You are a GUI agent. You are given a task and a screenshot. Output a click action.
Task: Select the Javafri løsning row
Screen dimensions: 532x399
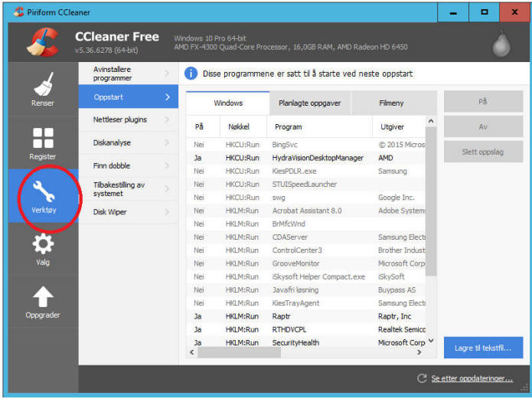coord(306,290)
